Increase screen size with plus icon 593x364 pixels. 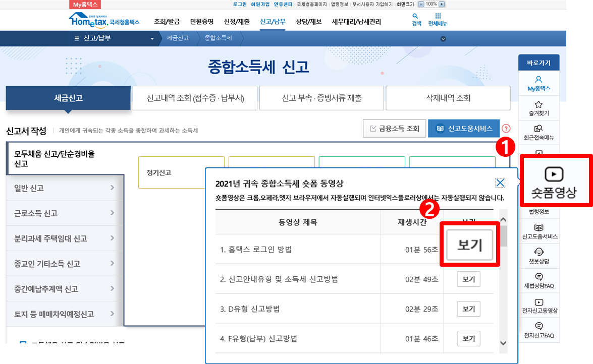click(442, 4)
